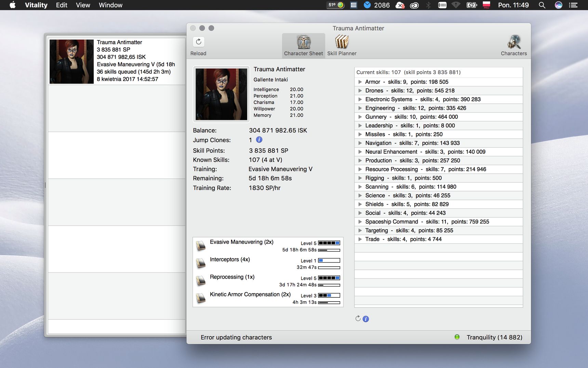
Task: Expand the Rigging skill group
Action: [x=360, y=178]
